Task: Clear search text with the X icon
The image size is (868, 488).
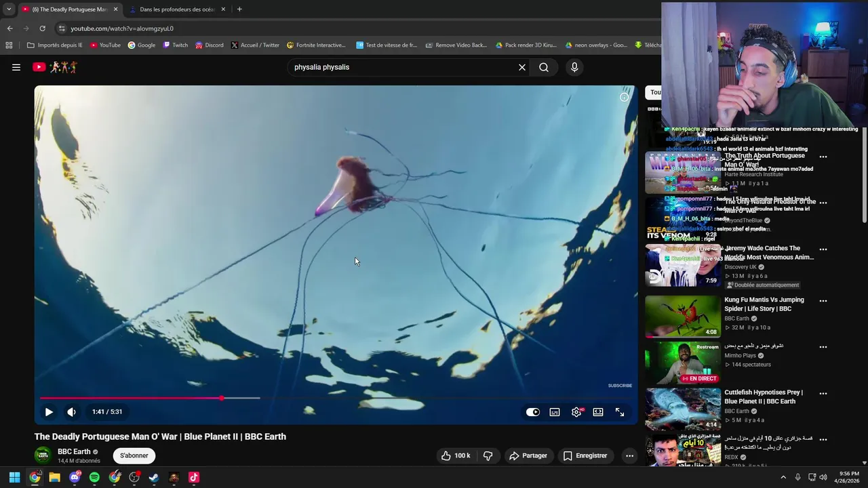Action: [x=522, y=67]
